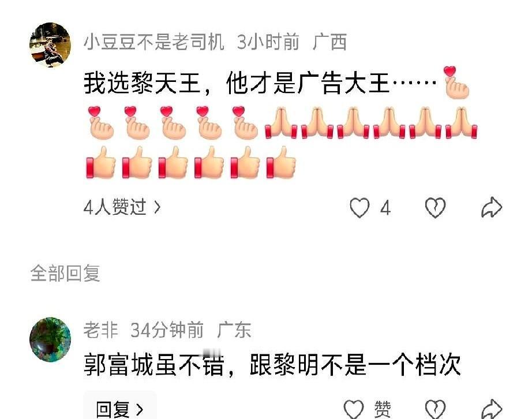
Task: Tap the thumbs-up emoji row
Action: [191, 162]
